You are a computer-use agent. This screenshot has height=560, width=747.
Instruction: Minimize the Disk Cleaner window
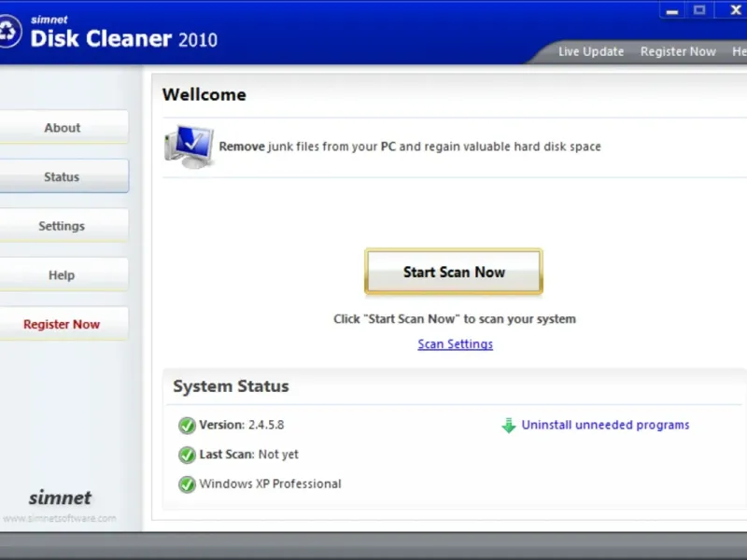672,10
